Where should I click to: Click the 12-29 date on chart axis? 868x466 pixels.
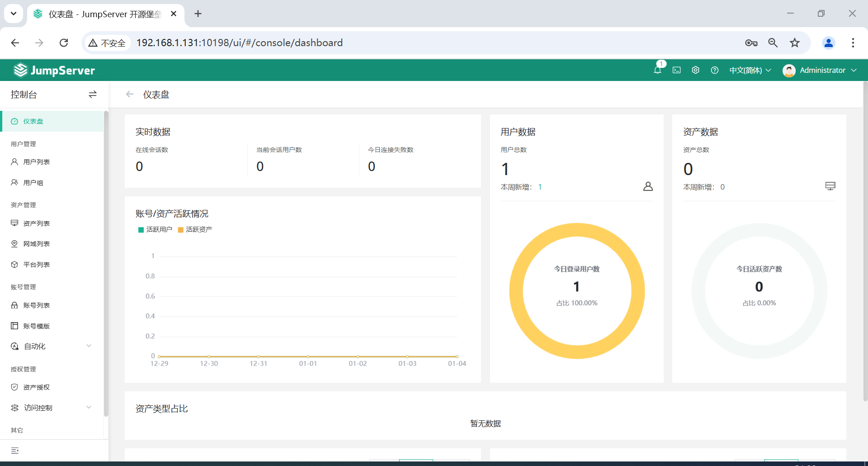[x=159, y=363]
